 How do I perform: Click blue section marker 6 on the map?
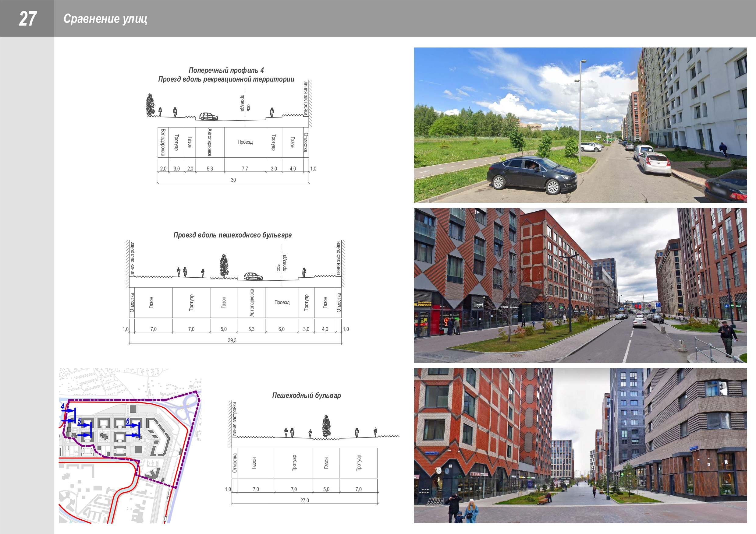[128, 421]
